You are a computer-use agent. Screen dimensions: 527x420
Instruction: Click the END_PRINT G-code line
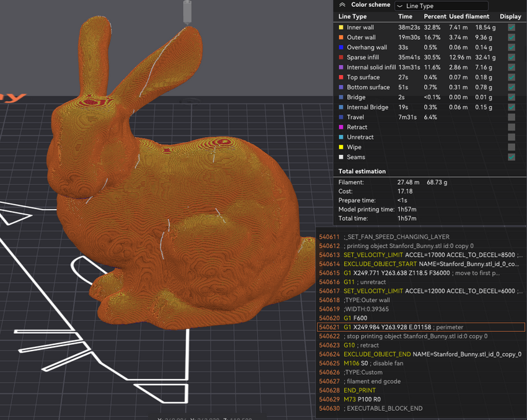click(360, 390)
